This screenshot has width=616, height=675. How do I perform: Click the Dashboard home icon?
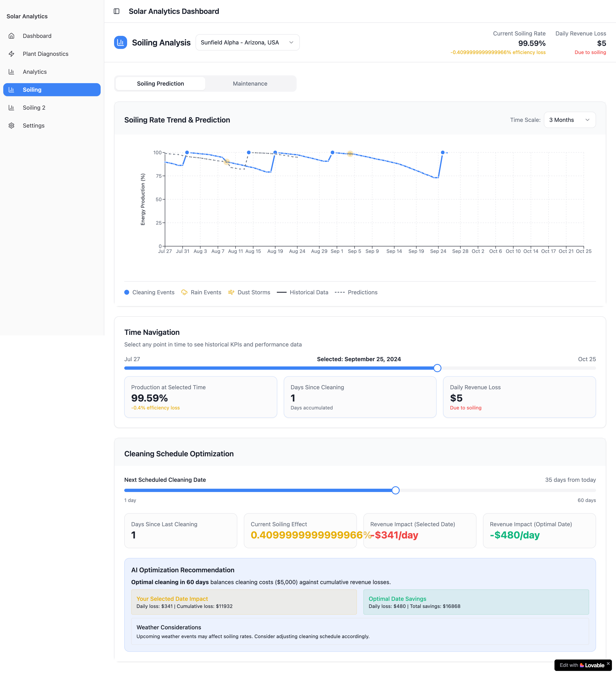tap(12, 36)
